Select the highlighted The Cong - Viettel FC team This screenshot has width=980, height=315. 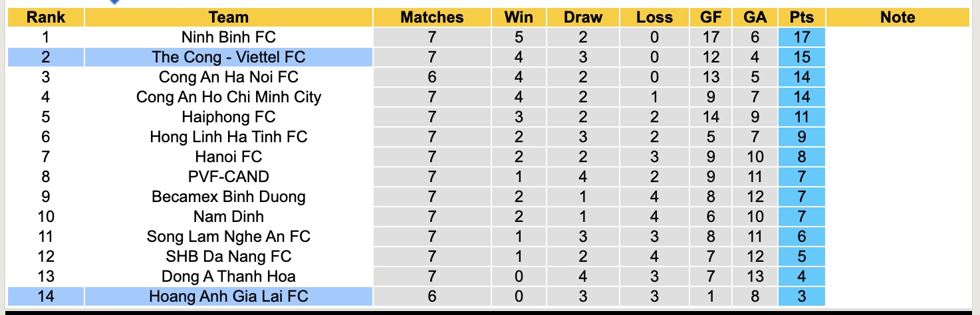click(x=228, y=57)
